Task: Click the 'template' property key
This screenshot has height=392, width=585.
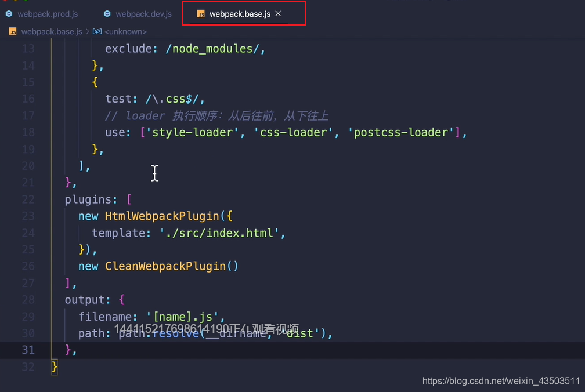Action: click(x=118, y=233)
